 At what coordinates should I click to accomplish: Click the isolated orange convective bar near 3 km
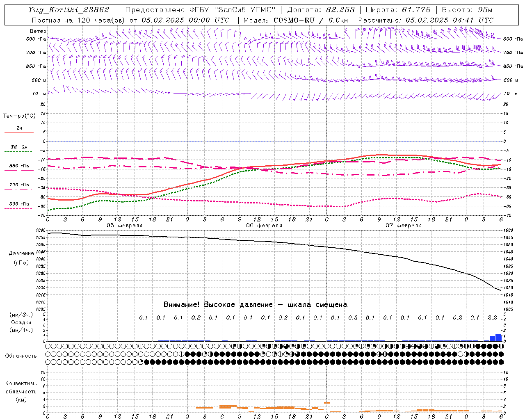coord(327,403)
